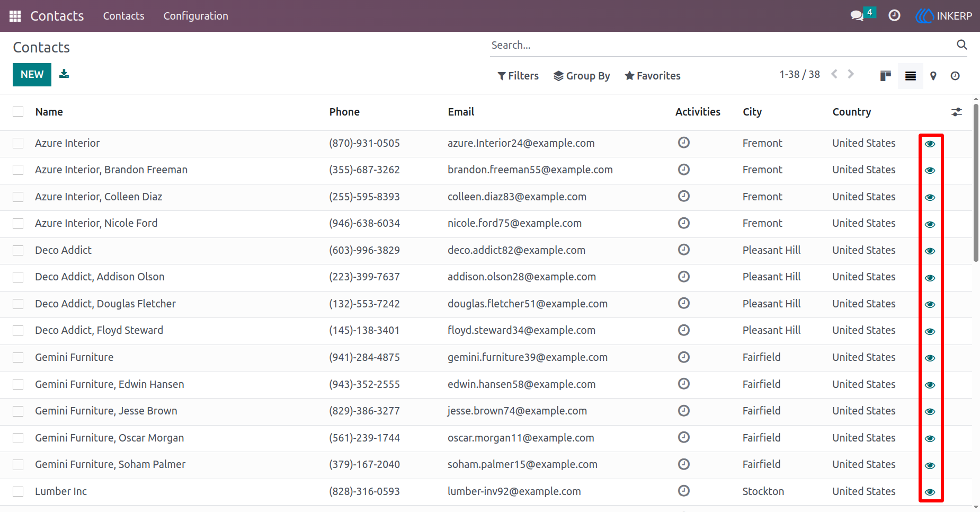
Task: Open the Gemini Furniture, Oscar Morgan contact
Action: coord(110,438)
